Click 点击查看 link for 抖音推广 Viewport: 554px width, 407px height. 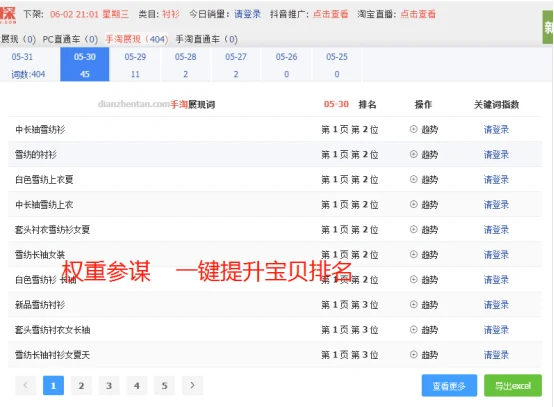(330, 14)
